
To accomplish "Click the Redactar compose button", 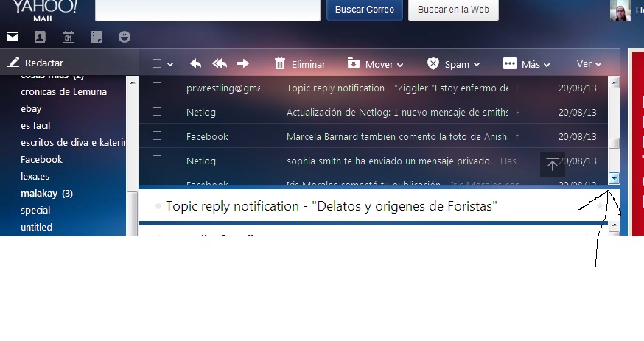I will tap(36, 63).
